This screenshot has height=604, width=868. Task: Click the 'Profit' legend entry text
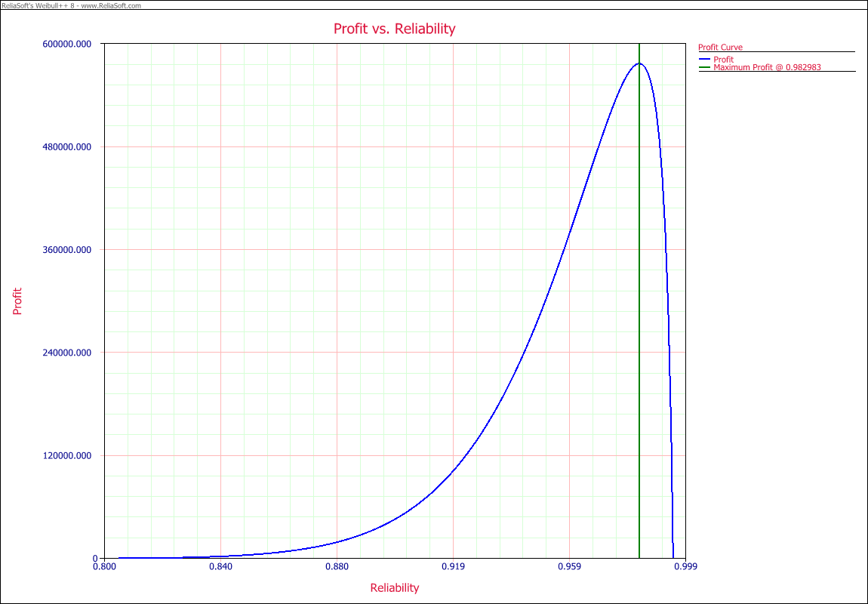(723, 60)
